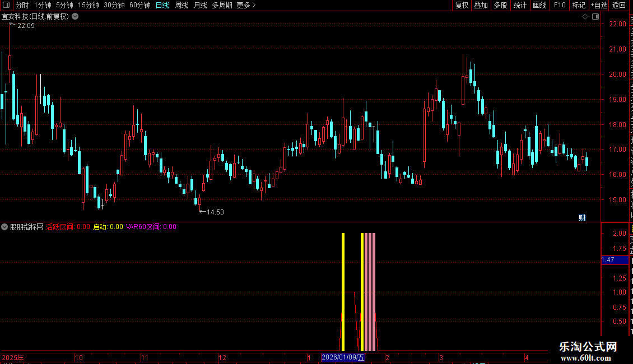The image size is (633, 364).
Task: Open F10 company information
Action: pos(560,5)
